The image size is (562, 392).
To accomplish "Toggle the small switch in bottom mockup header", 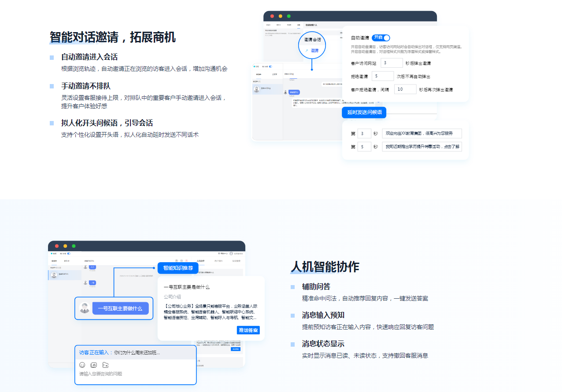I will click(x=68, y=253).
